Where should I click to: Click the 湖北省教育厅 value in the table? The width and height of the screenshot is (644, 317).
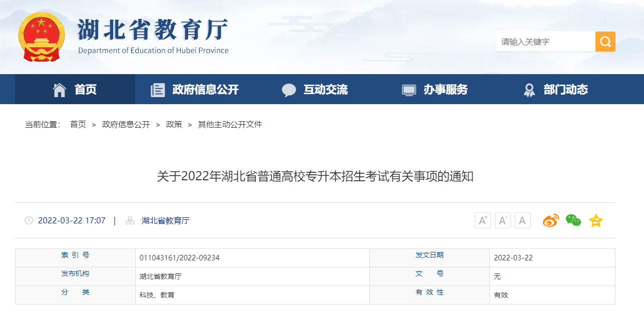click(161, 276)
